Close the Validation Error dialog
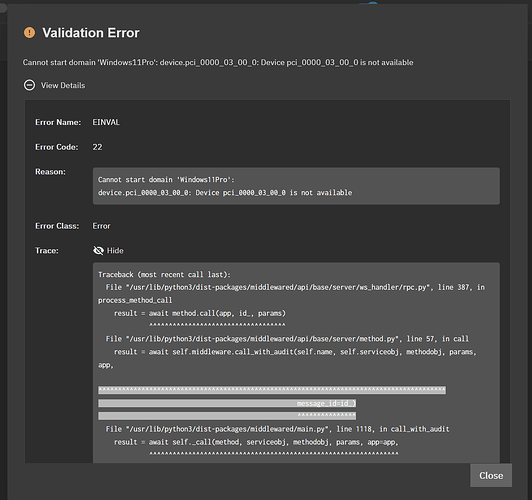This screenshot has height=500, width=532. coord(491,476)
